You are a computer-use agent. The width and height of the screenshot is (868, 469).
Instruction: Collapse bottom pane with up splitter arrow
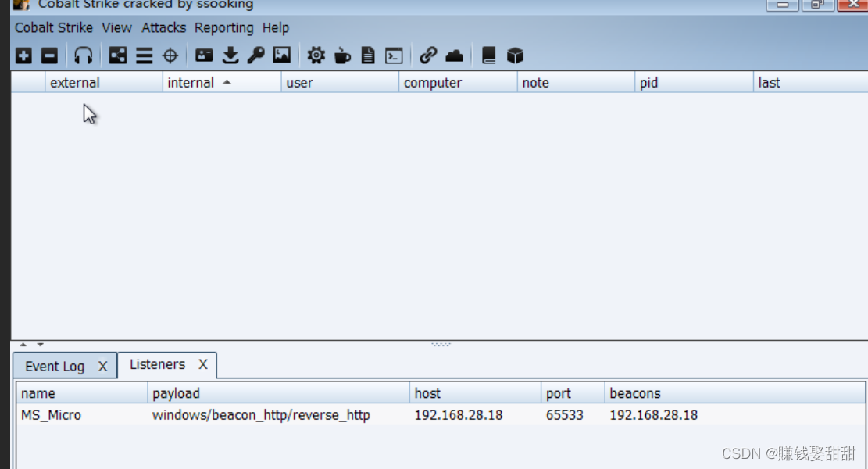(x=23, y=345)
